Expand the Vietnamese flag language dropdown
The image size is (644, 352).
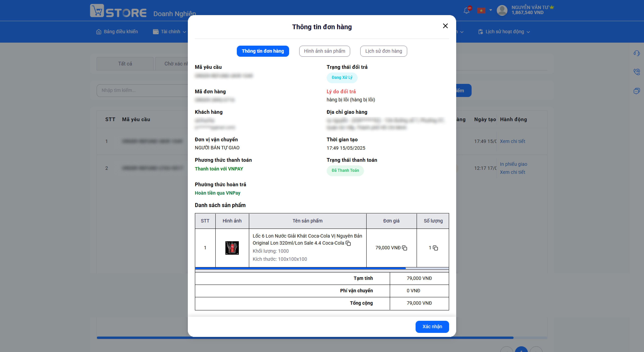click(485, 10)
